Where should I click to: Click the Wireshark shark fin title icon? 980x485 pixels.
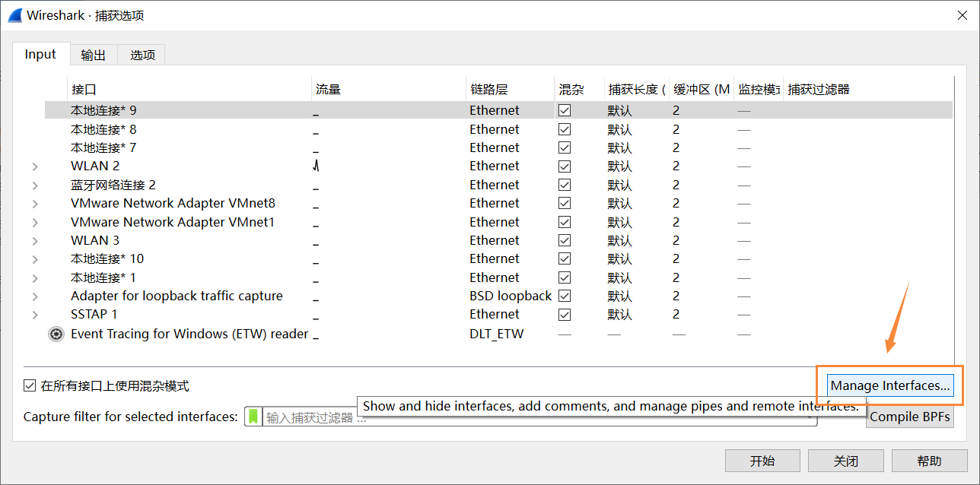(x=14, y=14)
